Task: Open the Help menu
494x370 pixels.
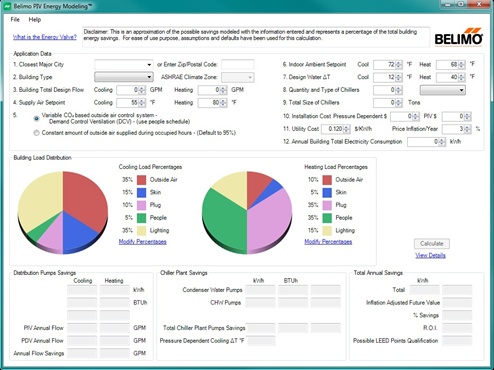Action: 35,19
